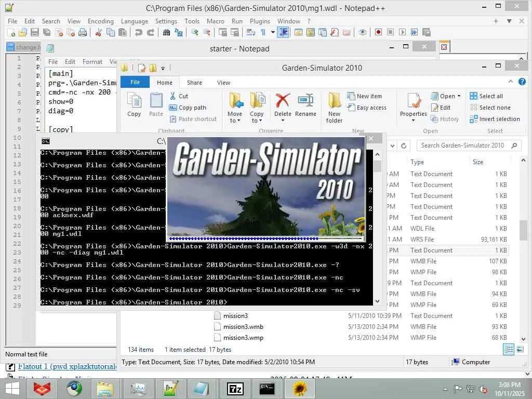Open the Macro menu in Notepad++
The height and width of the screenshot is (399, 532).
(x=216, y=21)
